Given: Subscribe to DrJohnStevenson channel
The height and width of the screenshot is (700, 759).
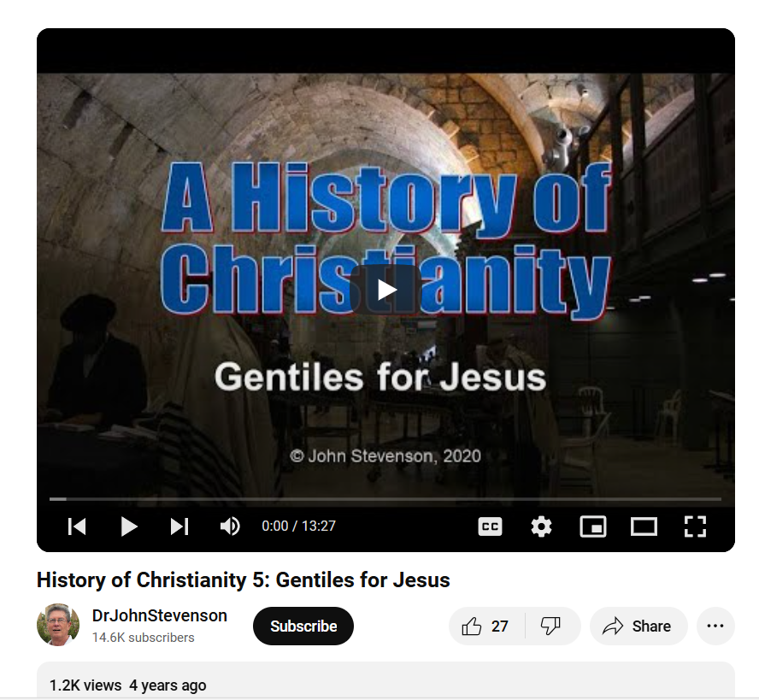Looking at the screenshot, I should click(x=303, y=626).
